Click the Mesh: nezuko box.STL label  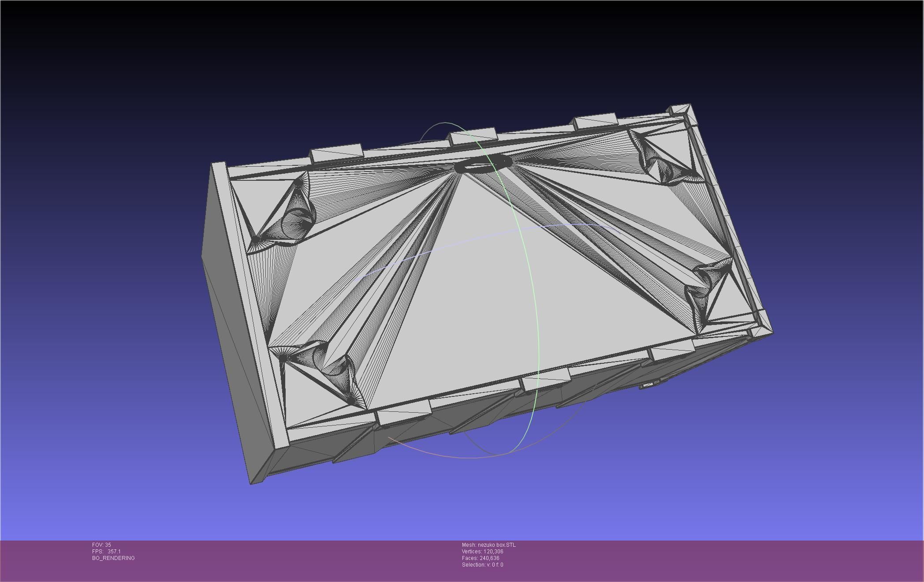(x=488, y=545)
